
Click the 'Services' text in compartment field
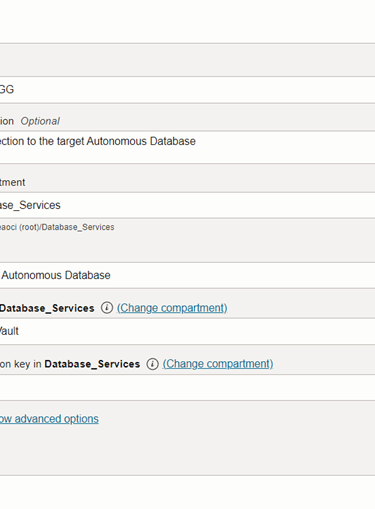click(40, 205)
